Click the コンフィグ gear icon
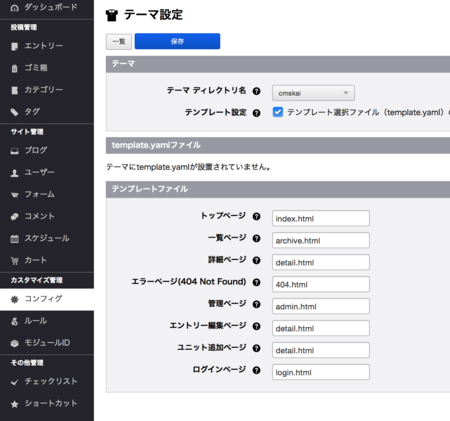This screenshot has height=421, width=450. [x=14, y=299]
